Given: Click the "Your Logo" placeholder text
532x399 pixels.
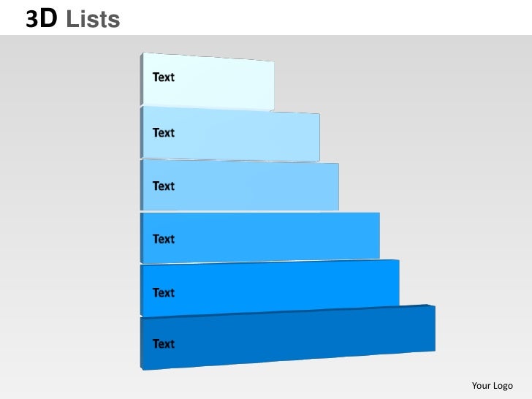Looking at the screenshot, I should [x=492, y=386].
